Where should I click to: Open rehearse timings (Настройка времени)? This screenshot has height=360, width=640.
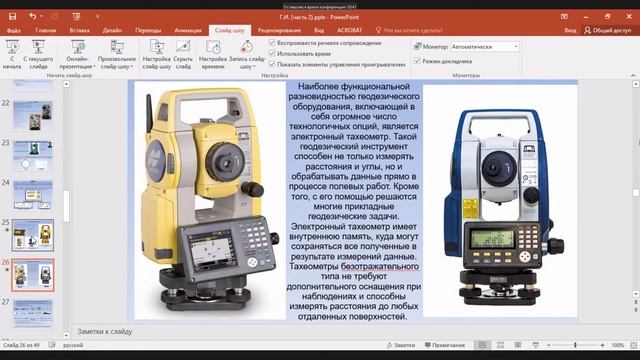tap(213, 55)
